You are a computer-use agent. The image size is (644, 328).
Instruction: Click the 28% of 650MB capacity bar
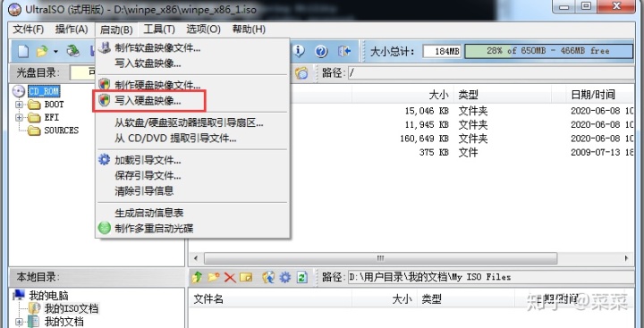point(548,51)
